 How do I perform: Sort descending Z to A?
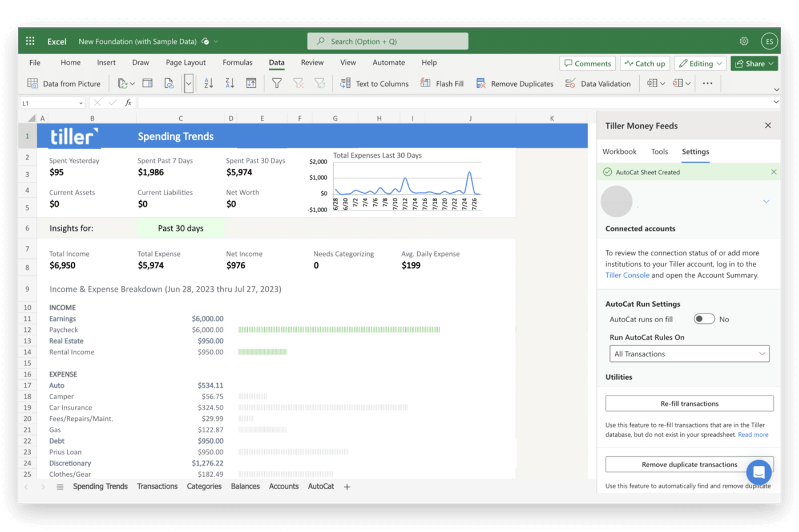pos(230,83)
